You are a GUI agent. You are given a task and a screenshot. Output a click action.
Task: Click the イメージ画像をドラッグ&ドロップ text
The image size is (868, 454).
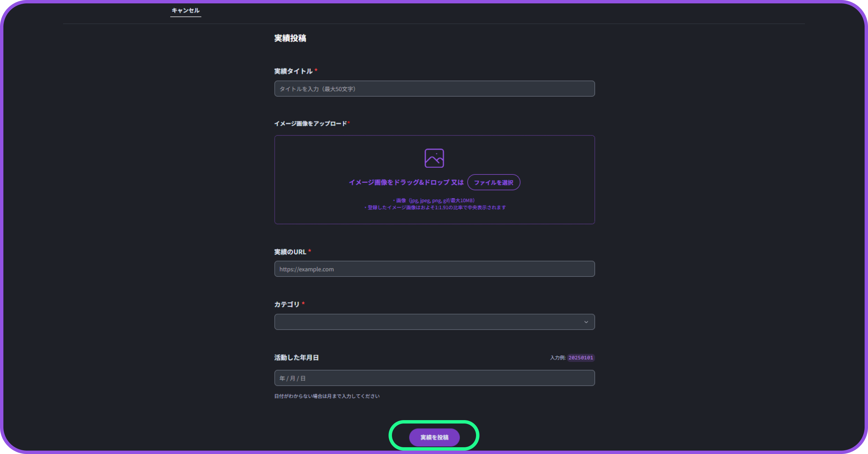coord(406,183)
